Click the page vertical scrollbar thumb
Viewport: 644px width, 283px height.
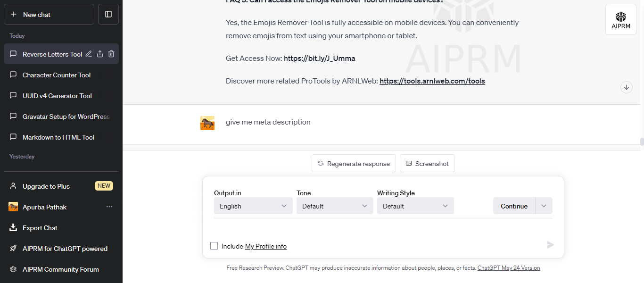coord(642,141)
